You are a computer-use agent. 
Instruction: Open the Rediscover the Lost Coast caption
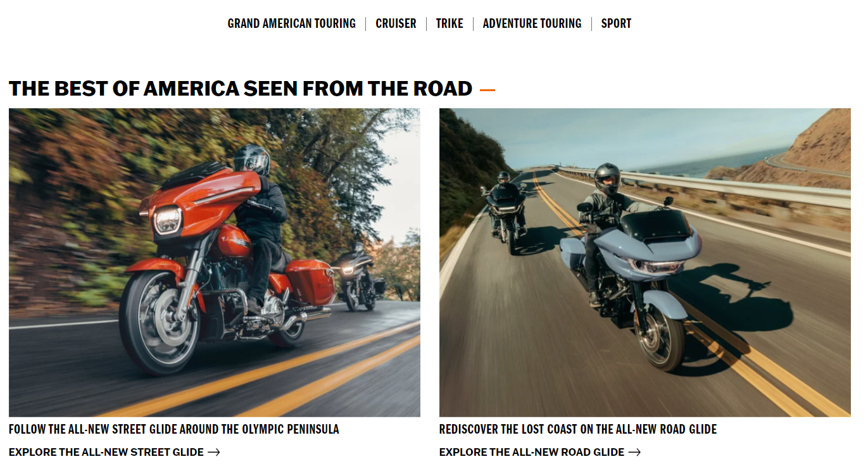point(578,429)
